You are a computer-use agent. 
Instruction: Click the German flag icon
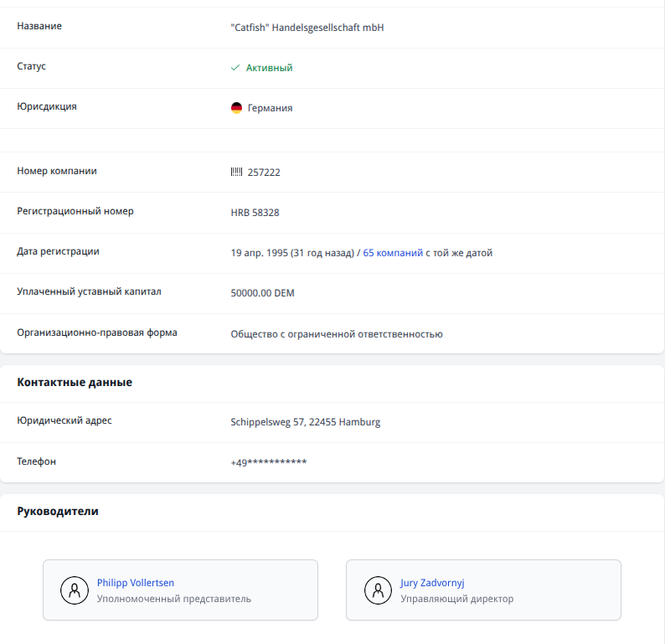[x=236, y=108]
